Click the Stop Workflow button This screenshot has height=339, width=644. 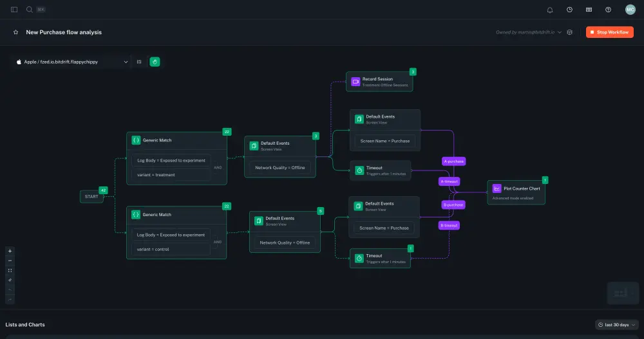(609, 32)
